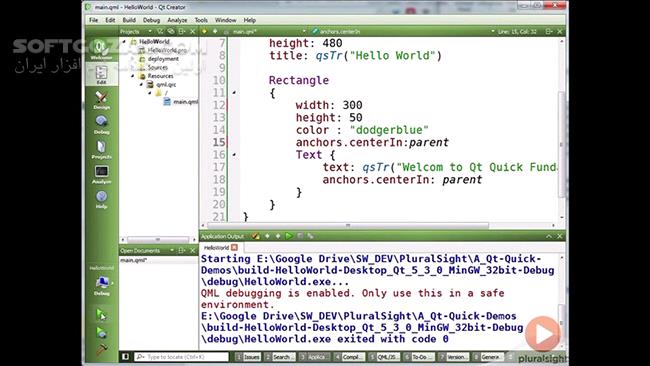Show the QML/JS Console pane
Image resolution: width=650 pixels, height=366 pixels.
[x=384, y=357]
